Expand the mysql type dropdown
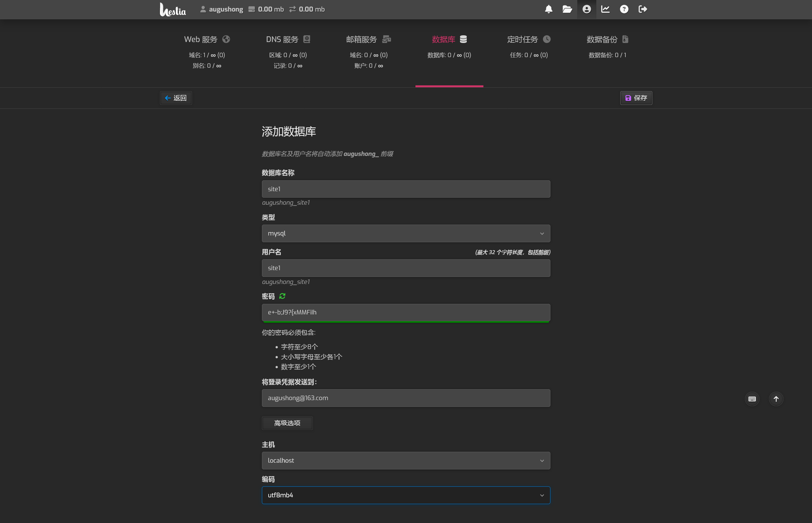This screenshot has width=812, height=523. (406, 233)
